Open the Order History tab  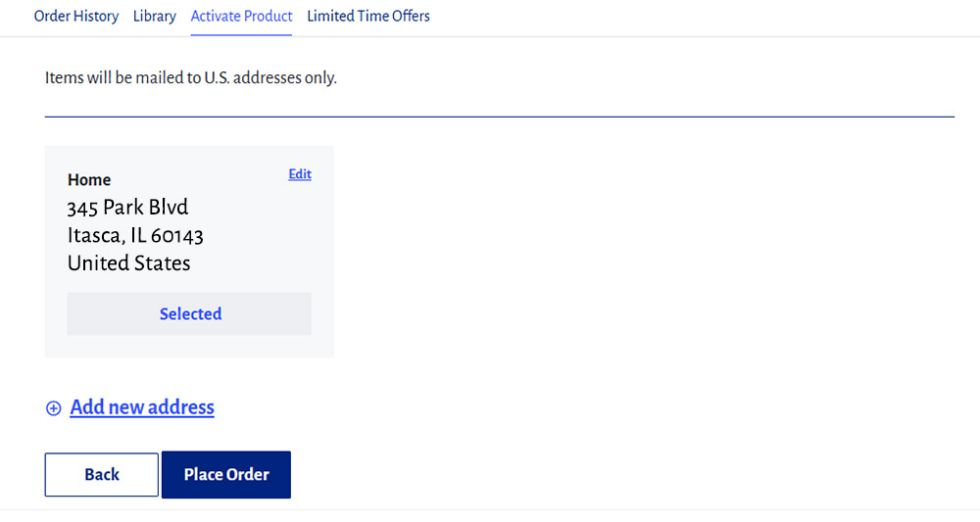pyautogui.click(x=76, y=17)
